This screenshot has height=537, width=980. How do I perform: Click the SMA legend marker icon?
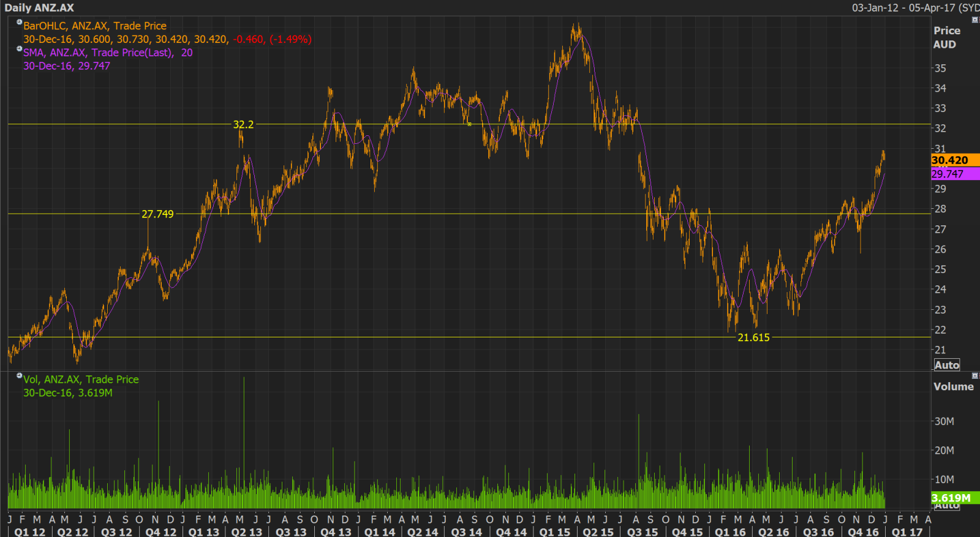pos(19,49)
